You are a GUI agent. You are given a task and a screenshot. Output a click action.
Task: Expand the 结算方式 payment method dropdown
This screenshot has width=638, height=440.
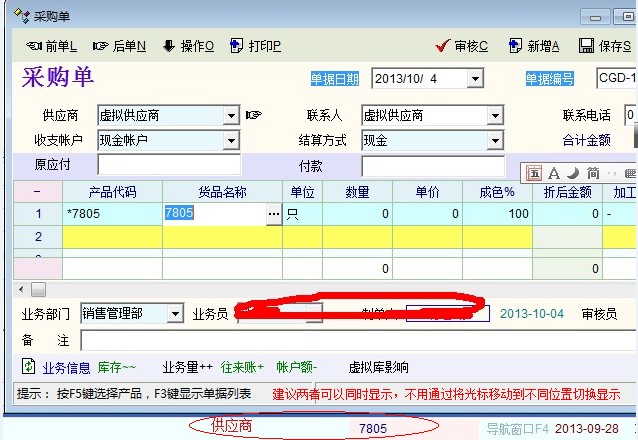coord(495,140)
